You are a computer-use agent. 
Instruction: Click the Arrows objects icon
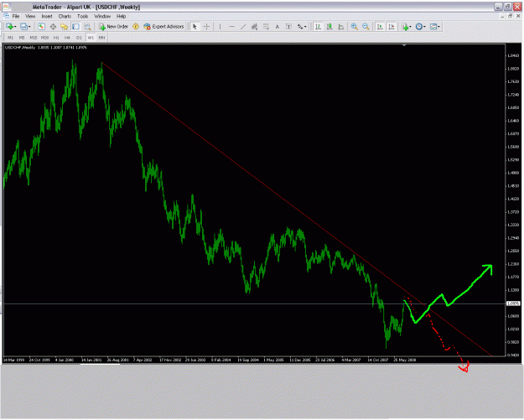tap(300, 27)
